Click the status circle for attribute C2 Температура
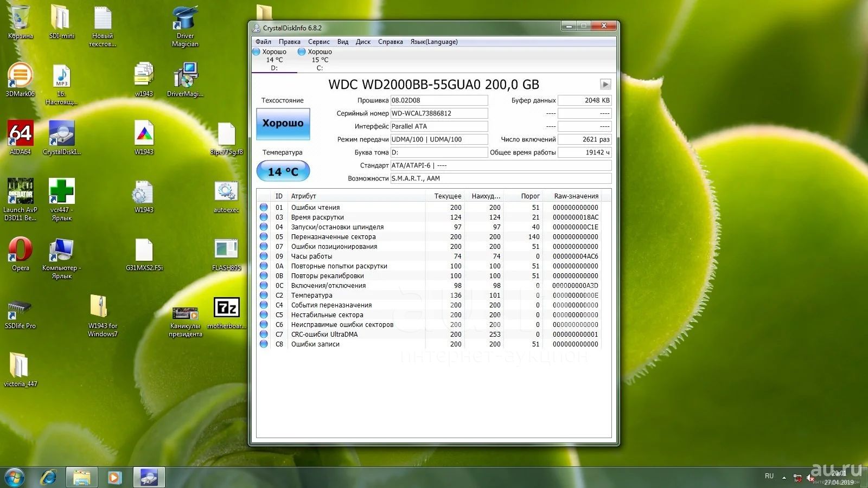The image size is (868, 488). click(264, 295)
